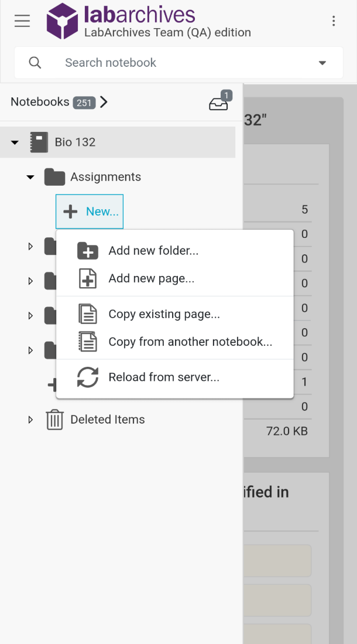
Task: Select the Assignments folder label
Action: click(x=105, y=176)
